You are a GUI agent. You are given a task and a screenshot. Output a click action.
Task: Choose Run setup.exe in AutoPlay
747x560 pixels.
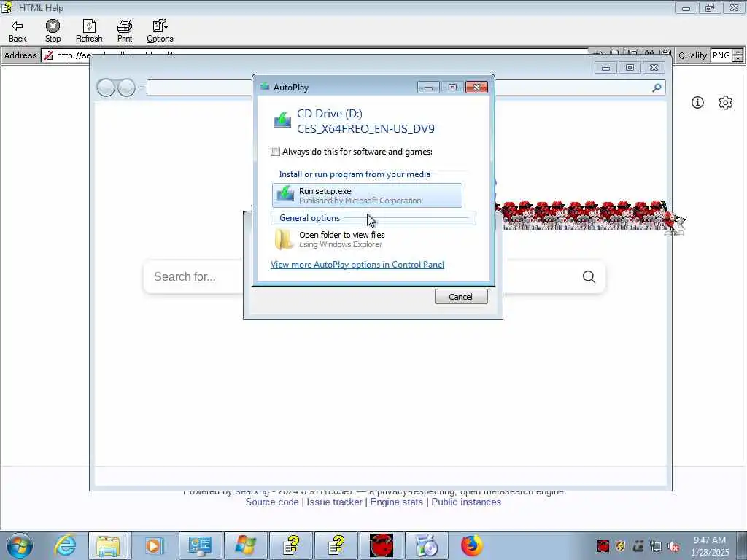pos(367,195)
